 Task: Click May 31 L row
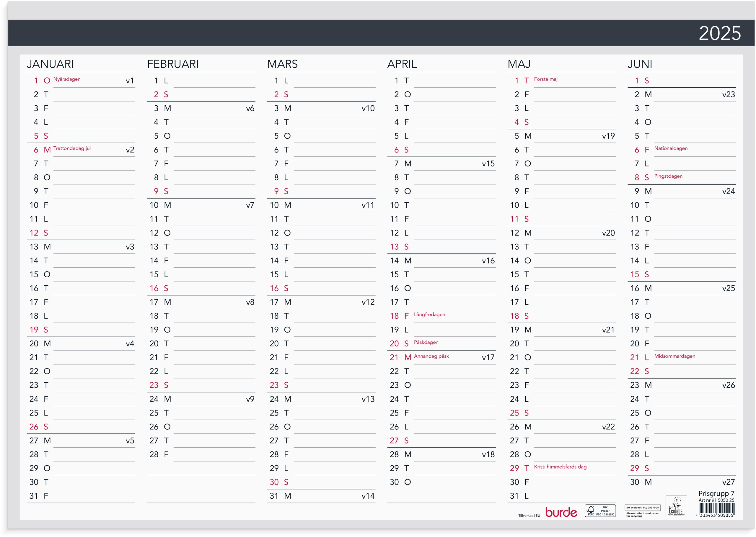coord(561,496)
